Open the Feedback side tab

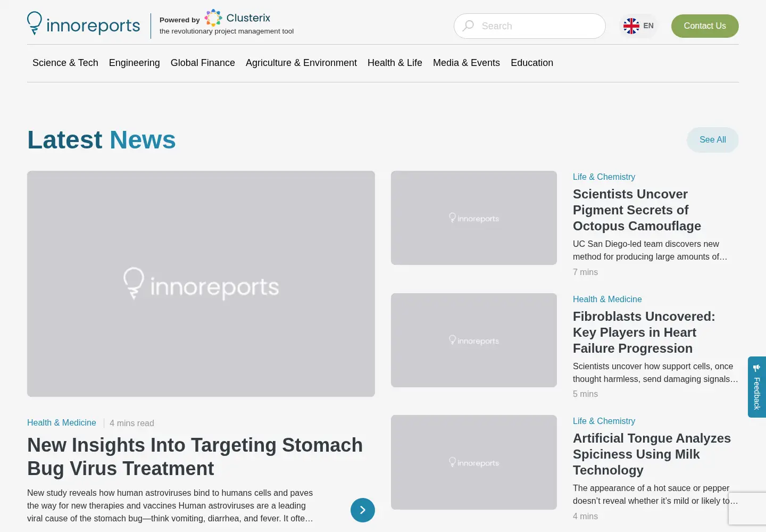tap(757, 387)
